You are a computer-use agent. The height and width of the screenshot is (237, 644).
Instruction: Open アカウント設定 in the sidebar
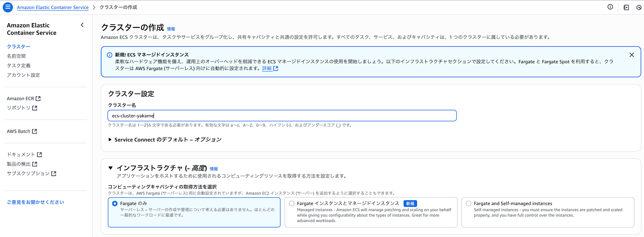(x=23, y=75)
